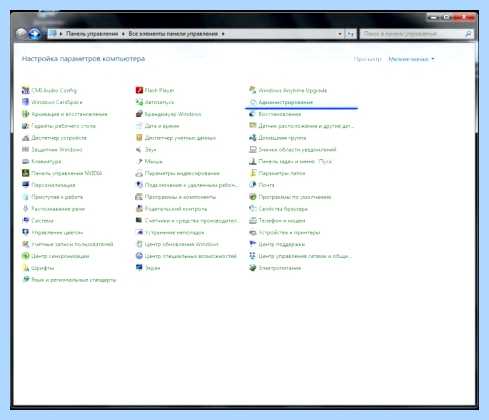Image resolution: width=489 pixels, height=420 pixels.
Task: Open Датчик расположения и другие датчики link
Action: click(306, 126)
